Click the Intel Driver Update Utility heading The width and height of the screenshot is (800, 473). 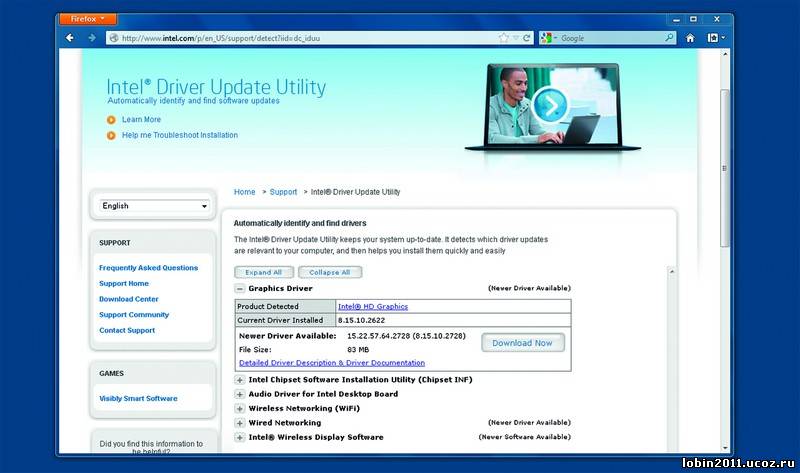[x=216, y=87]
